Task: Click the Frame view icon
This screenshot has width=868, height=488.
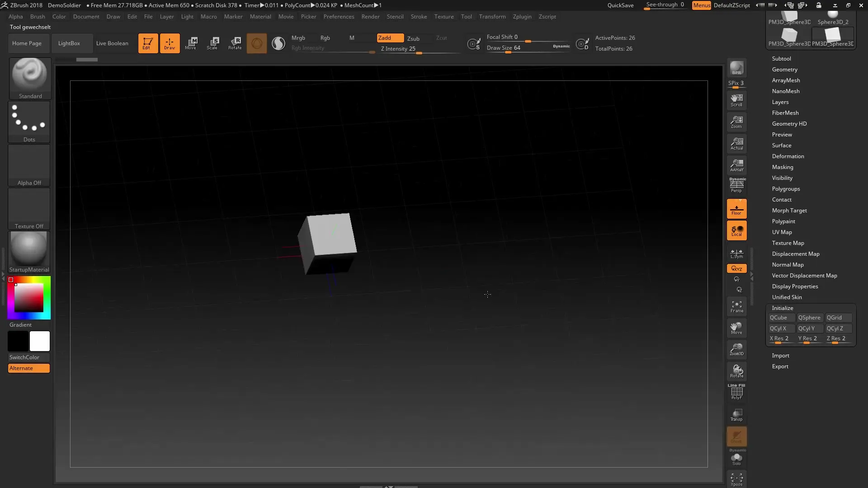Action: [x=736, y=307]
